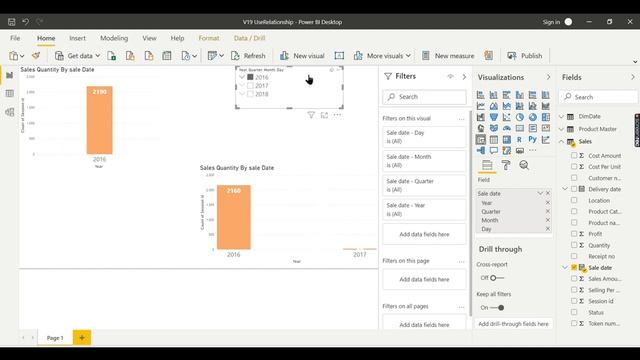Switch to the Insert ribbon tab
The width and height of the screenshot is (640, 360).
[77, 38]
